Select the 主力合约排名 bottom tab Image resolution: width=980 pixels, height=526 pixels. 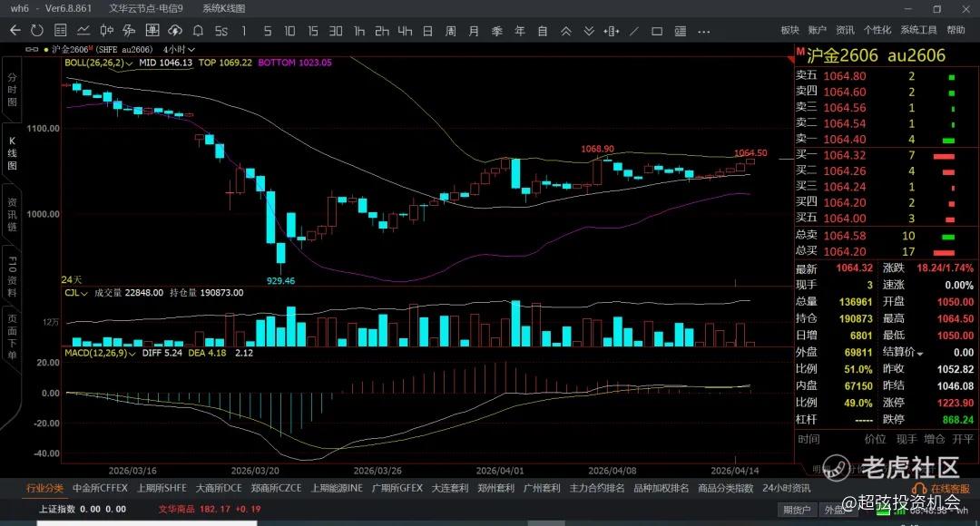pyautogui.click(x=597, y=489)
